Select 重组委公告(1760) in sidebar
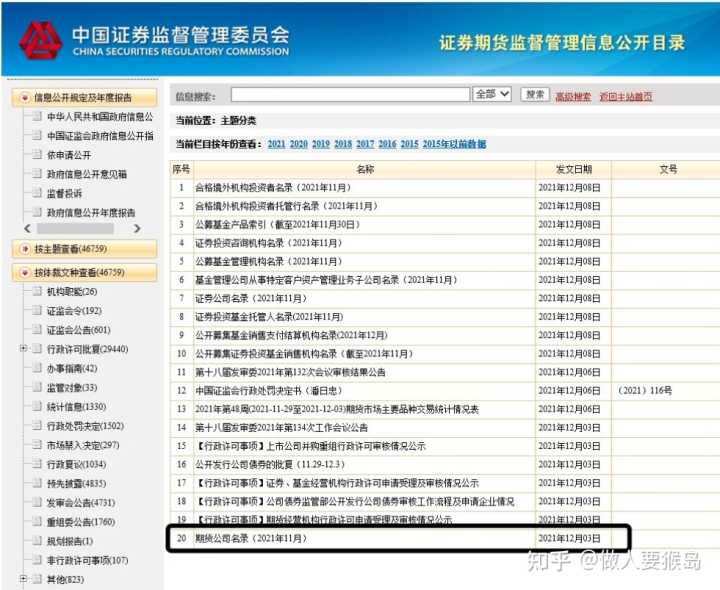 coord(81,523)
